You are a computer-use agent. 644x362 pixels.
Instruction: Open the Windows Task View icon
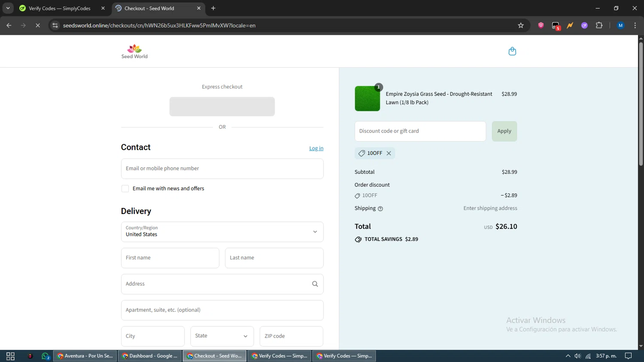(10, 356)
